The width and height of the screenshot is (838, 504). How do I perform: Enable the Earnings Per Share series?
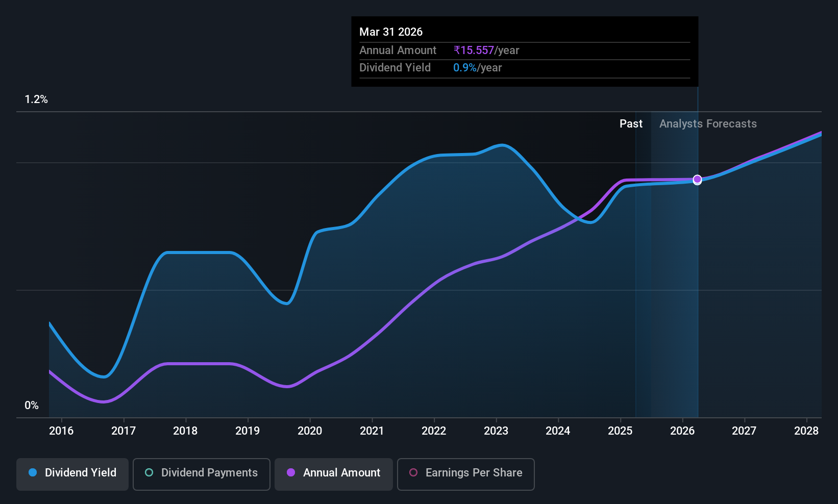pos(466,474)
